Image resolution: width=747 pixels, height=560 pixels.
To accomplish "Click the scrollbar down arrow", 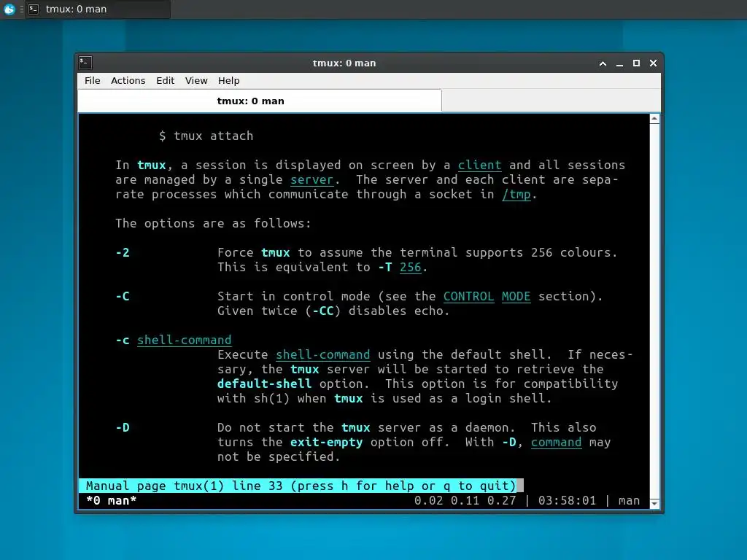I will (654, 503).
